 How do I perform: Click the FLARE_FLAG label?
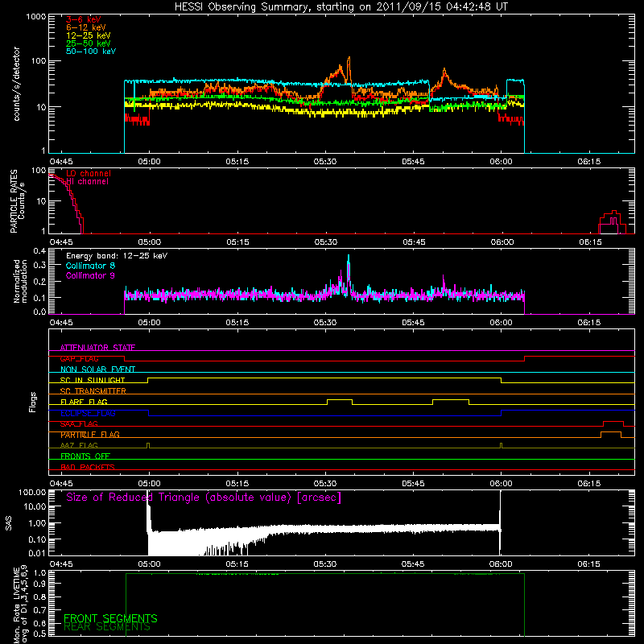coord(84,402)
